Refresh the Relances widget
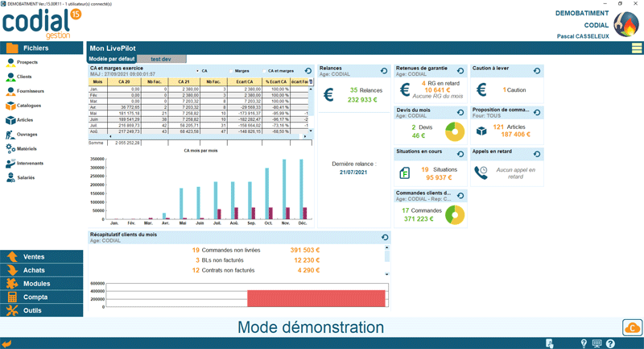 (x=384, y=71)
